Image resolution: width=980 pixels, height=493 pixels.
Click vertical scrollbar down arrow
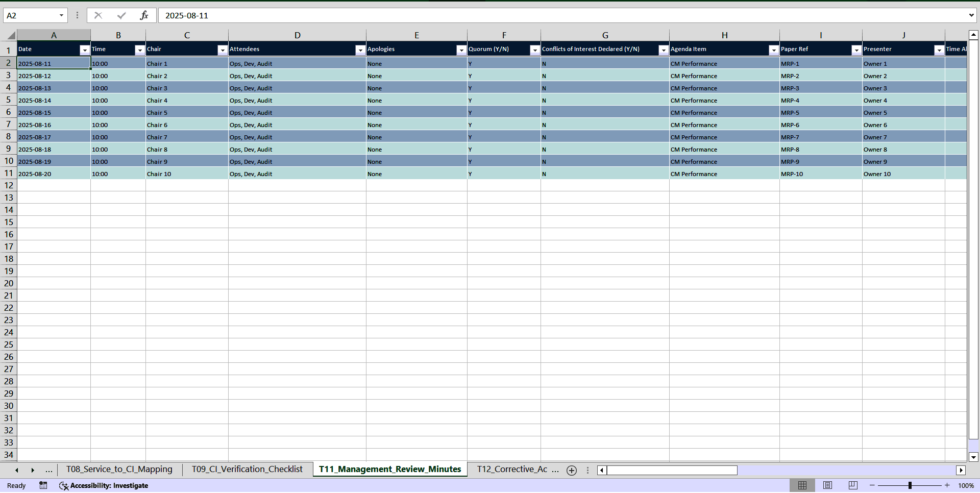(973, 457)
